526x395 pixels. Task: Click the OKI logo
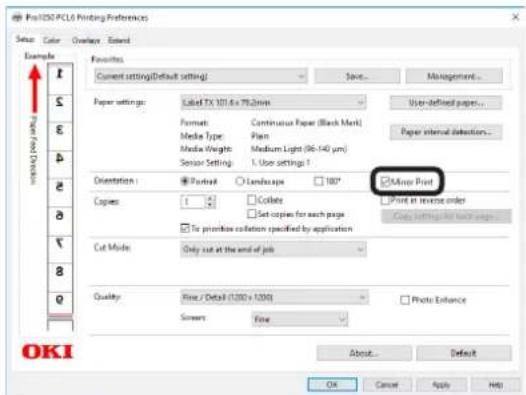tap(47, 352)
